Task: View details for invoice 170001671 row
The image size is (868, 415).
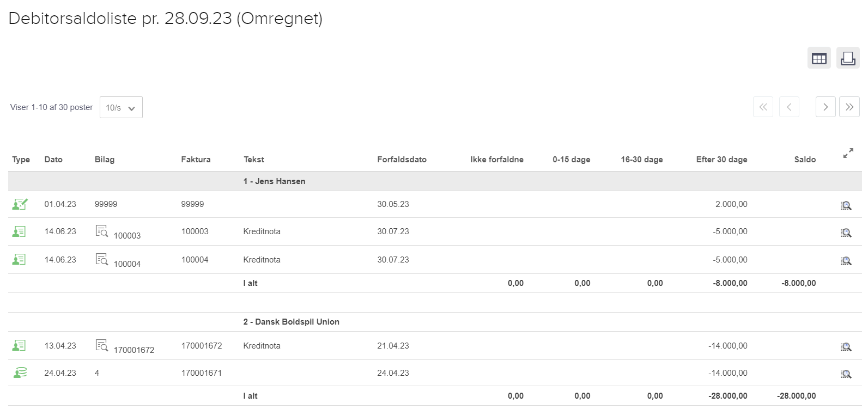Action: pyautogui.click(x=846, y=374)
